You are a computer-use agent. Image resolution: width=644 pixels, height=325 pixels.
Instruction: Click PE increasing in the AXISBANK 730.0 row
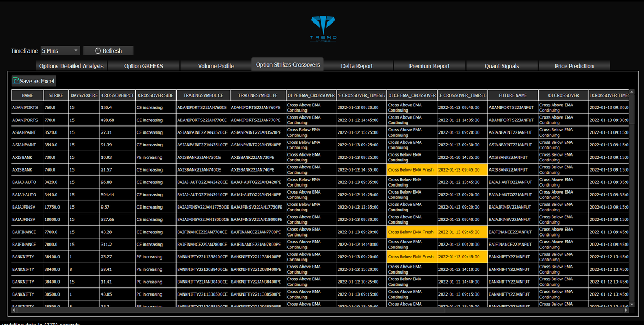(156, 157)
